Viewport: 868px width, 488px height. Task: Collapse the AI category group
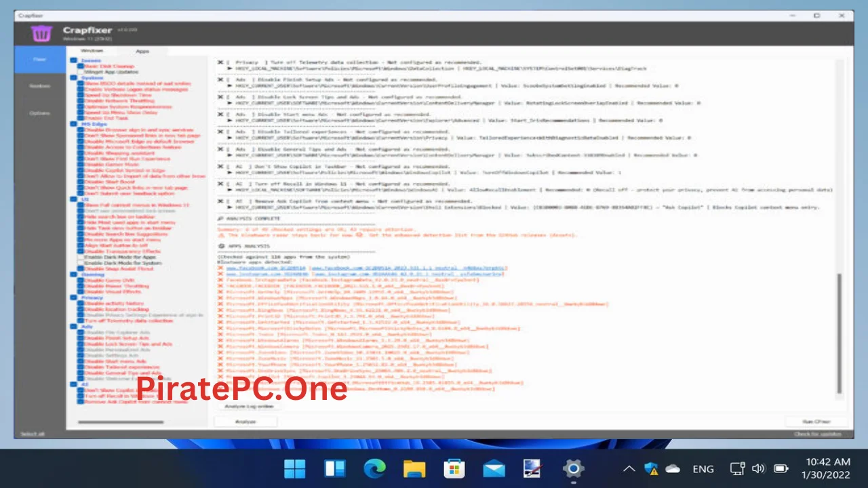pyautogui.click(x=74, y=384)
